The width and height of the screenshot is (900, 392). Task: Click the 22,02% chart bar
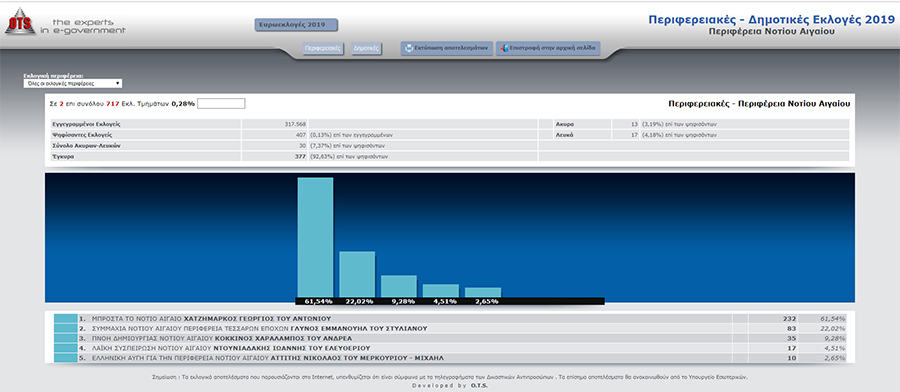(x=357, y=274)
